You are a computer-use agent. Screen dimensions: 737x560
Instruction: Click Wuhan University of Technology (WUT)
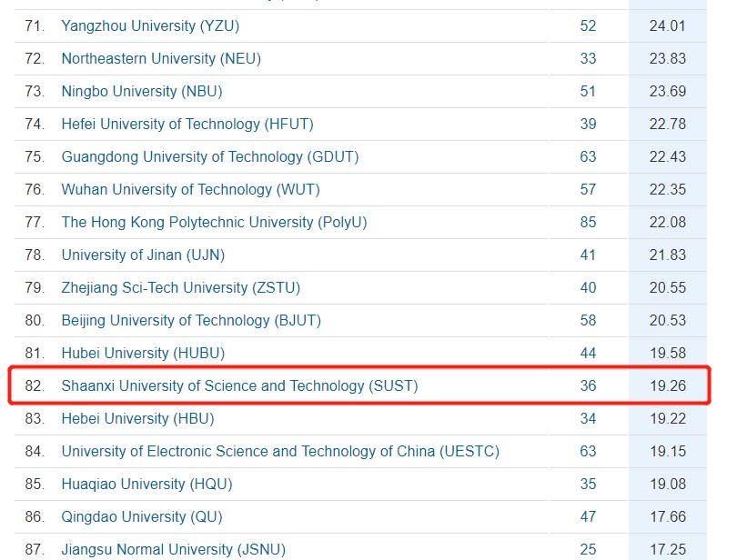(x=190, y=189)
